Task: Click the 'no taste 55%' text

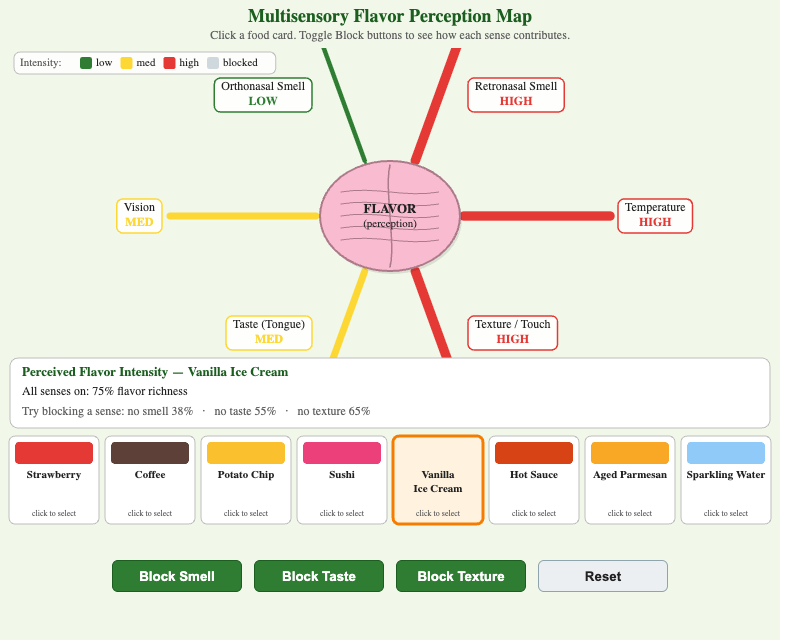Action: [245, 411]
